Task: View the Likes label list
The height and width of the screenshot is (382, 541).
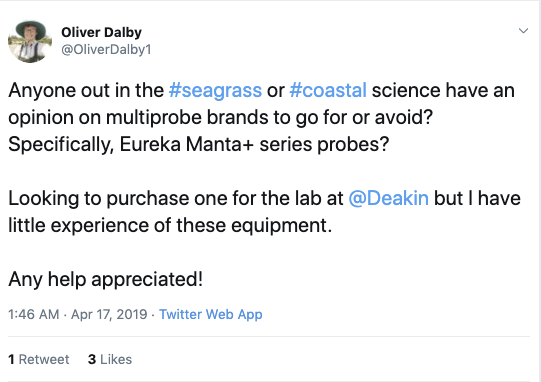Action: pos(116,359)
